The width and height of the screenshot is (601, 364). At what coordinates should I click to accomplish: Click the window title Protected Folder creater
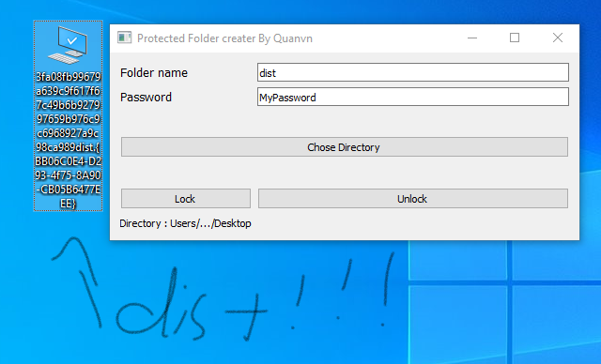(224, 38)
